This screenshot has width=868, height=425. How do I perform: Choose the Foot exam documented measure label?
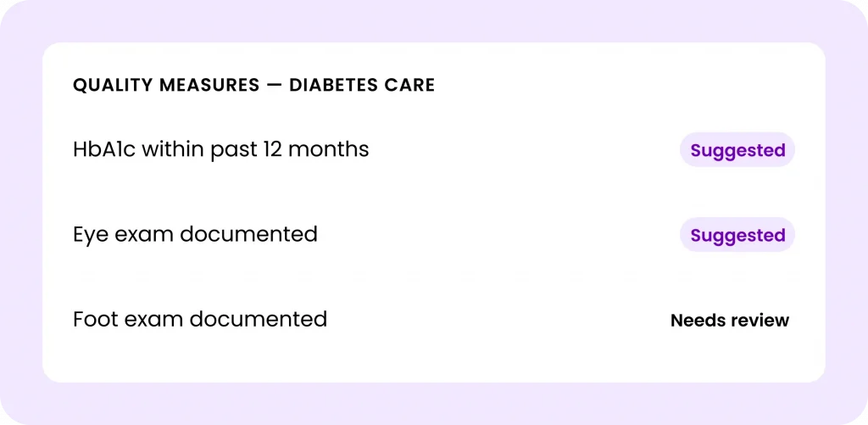tap(200, 319)
